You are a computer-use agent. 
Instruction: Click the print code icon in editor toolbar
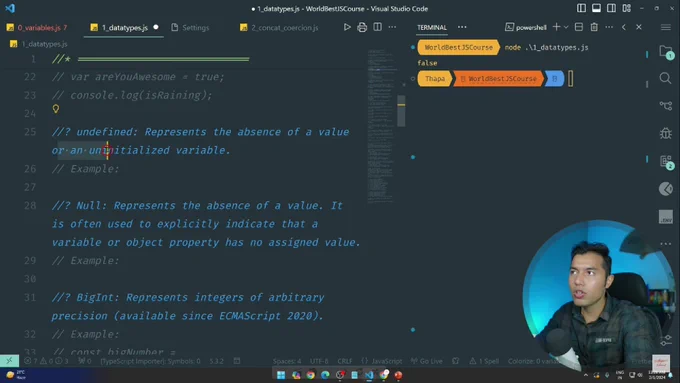pos(362,27)
